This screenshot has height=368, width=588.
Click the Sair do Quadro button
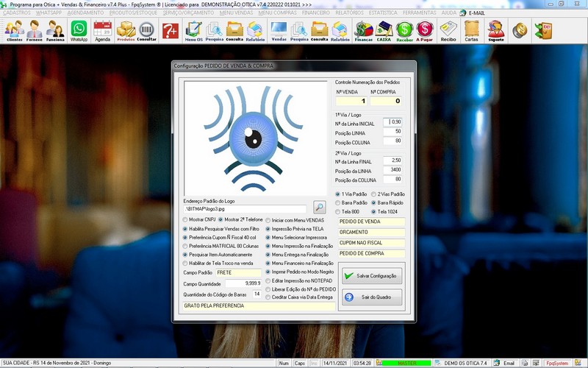(371, 297)
